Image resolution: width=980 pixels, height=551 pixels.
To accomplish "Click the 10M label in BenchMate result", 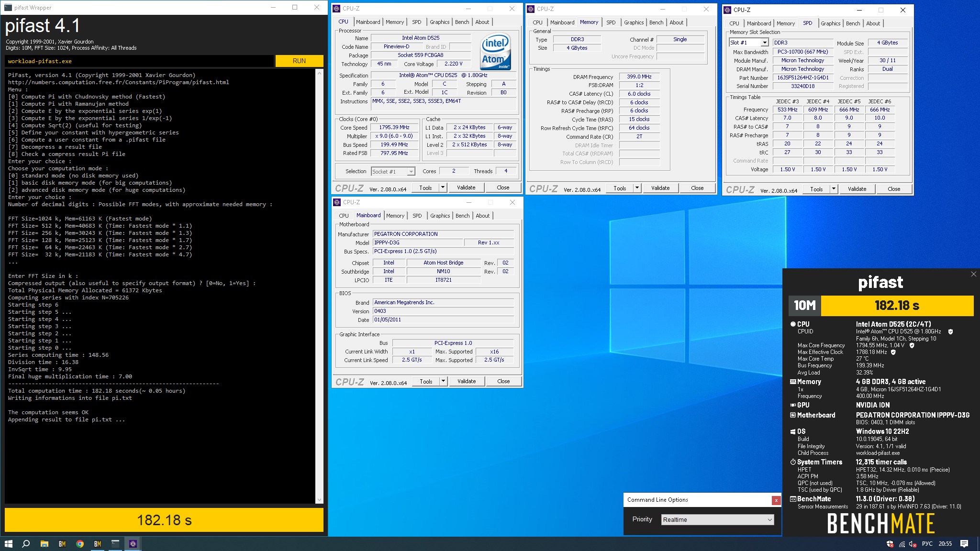I will [805, 306].
